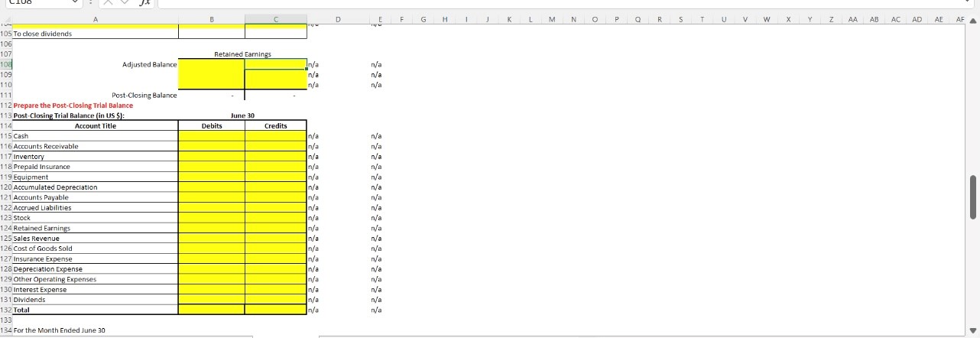Select the 'Adjusted Balance' label cell

(x=96, y=65)
